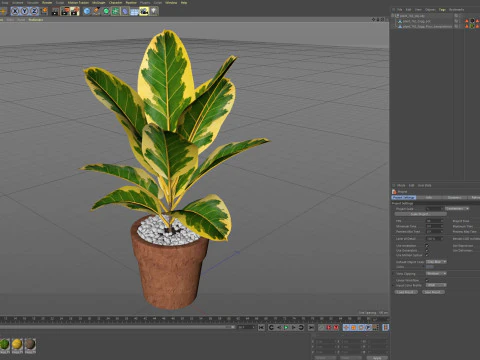The height and width of the screenshot is (360, 480).
Task: Go to previous key button
Action: point(271,328)
